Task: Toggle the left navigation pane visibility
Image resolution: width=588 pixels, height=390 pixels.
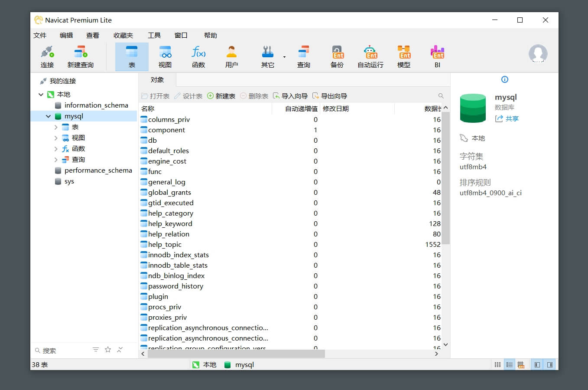Action: tap(537, 365)
